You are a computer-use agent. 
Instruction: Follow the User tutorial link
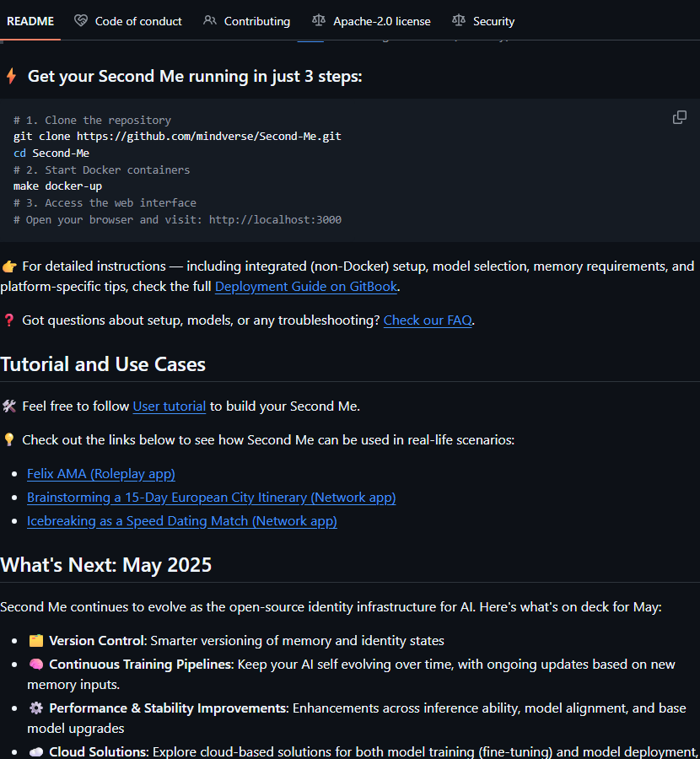coord(169,406)
